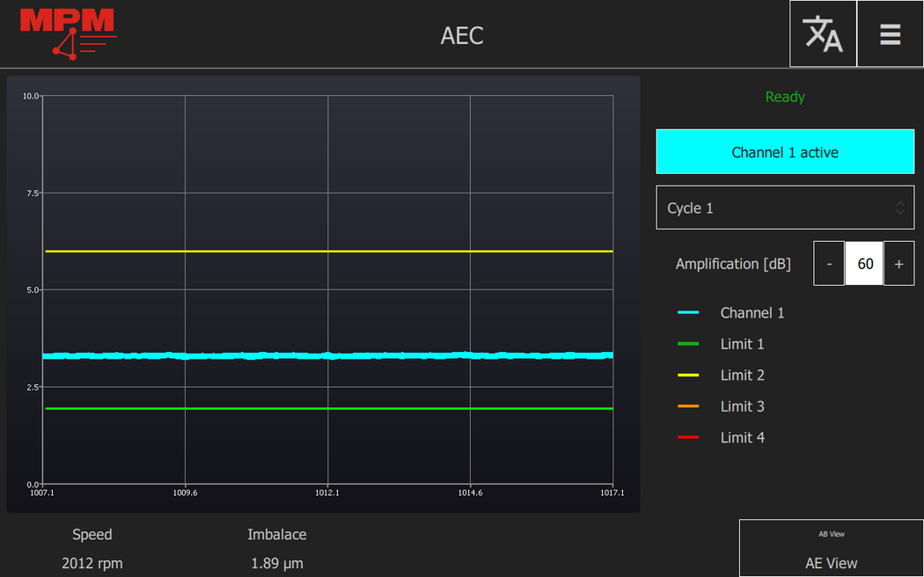Click the Imbalance 1.89 µm readout
This screenshot has width=924, height=577.
click(x=277, y=563)
